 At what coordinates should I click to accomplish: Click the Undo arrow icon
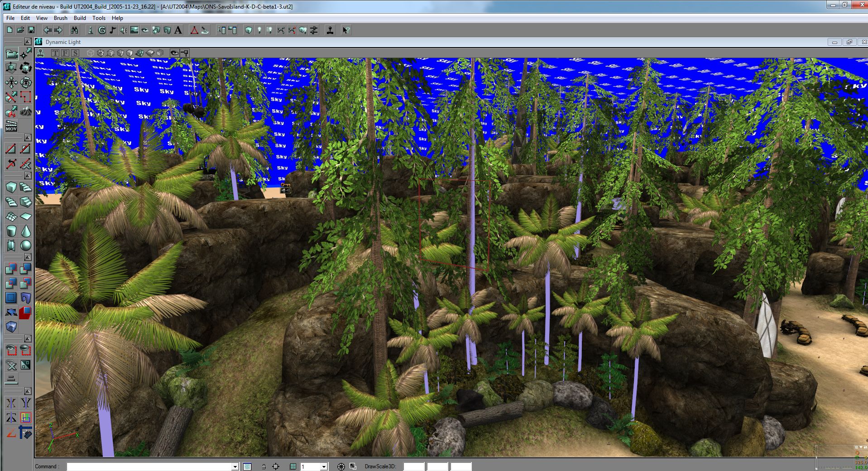coord(47,30)
